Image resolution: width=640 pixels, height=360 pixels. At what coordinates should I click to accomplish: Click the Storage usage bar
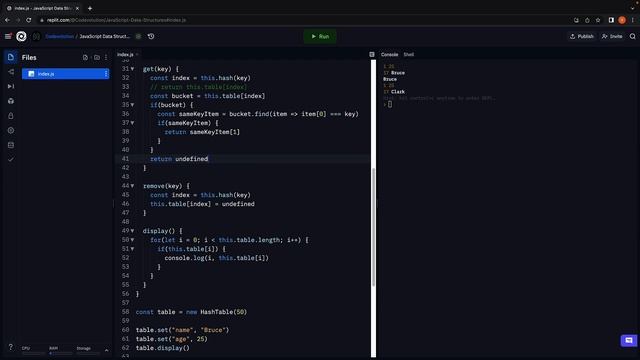pos(87,353)
